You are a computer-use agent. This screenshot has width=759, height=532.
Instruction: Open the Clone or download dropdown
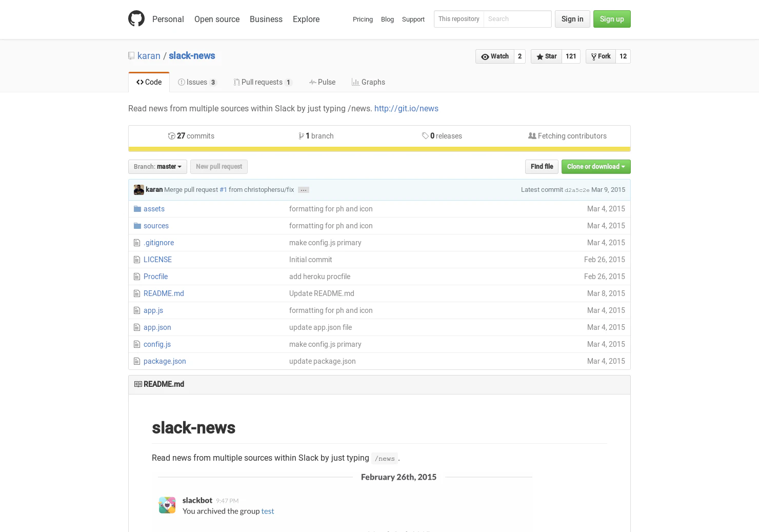tap(596, 167)
